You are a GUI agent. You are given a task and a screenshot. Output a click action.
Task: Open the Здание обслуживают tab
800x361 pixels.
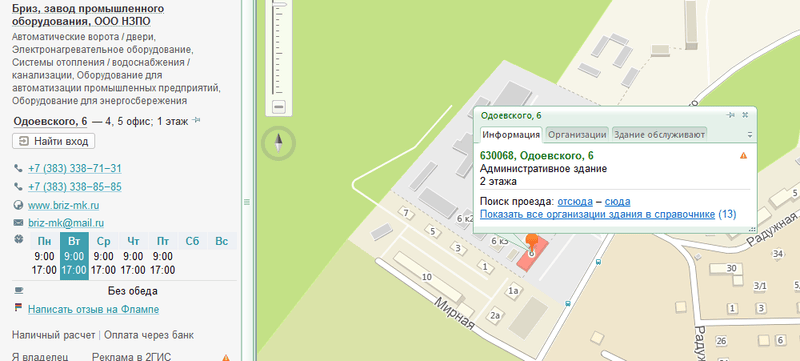point(659,135)
